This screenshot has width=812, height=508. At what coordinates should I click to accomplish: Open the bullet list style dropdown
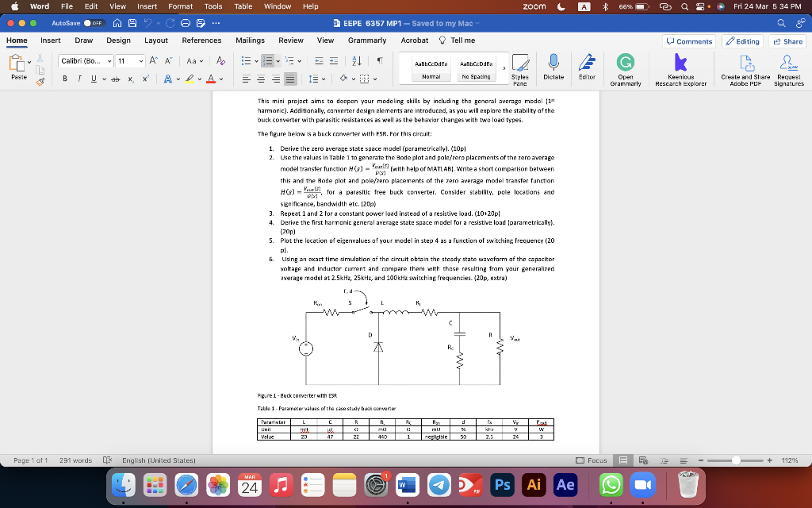255,60
